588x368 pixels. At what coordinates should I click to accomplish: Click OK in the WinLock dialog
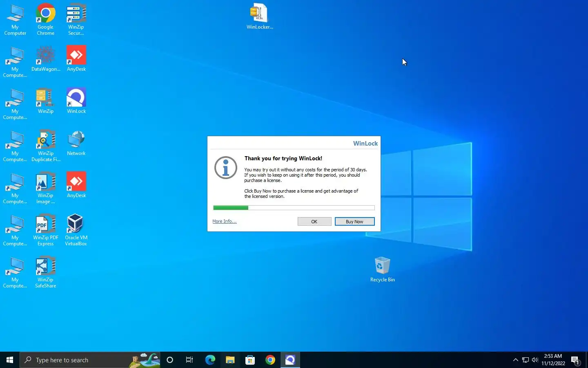click(x=314, y=222)
